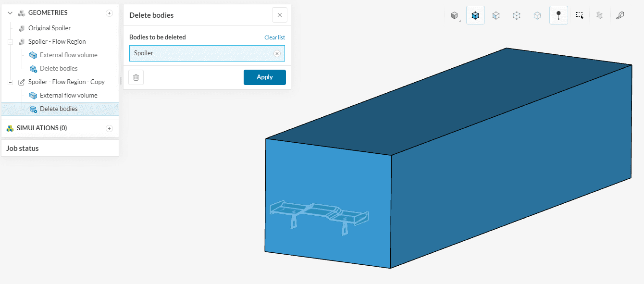Click the measuring tape tool
This screenshot has height=284, width=644.
click(x=620, y=15)
